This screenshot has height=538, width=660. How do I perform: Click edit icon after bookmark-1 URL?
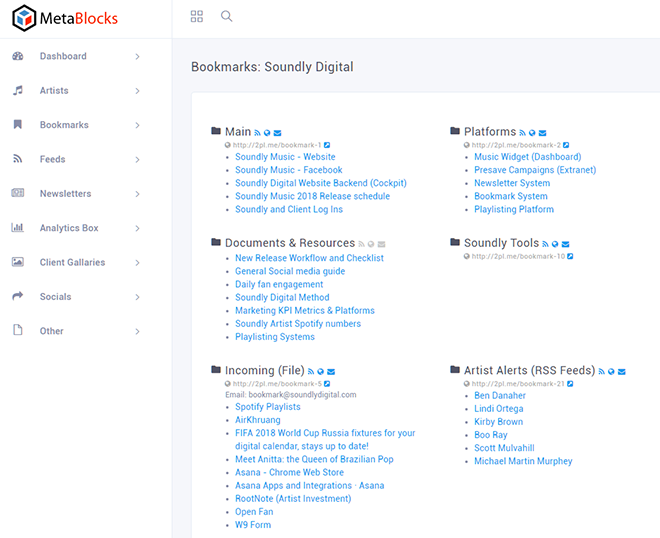[327, 145]
